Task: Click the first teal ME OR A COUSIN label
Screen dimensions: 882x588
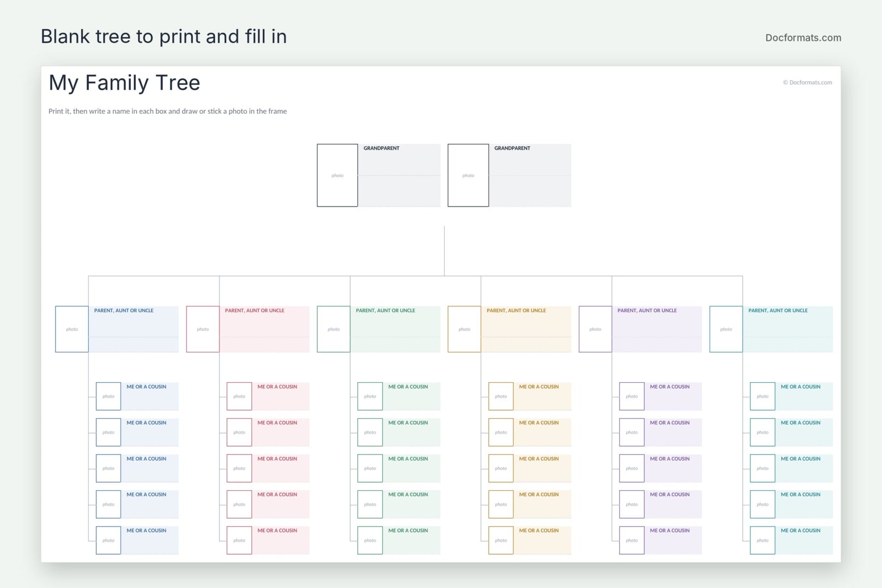Action: (x=801, y=387)
